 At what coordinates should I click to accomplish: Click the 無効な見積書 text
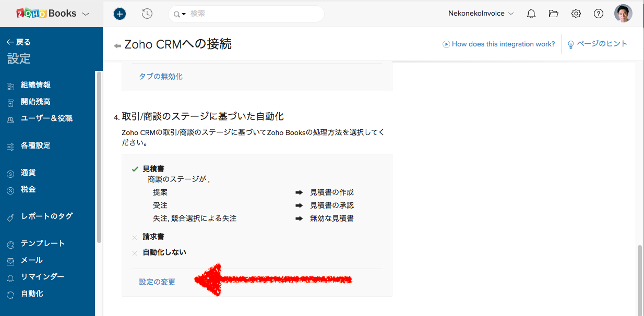click(x=332, y=218)
